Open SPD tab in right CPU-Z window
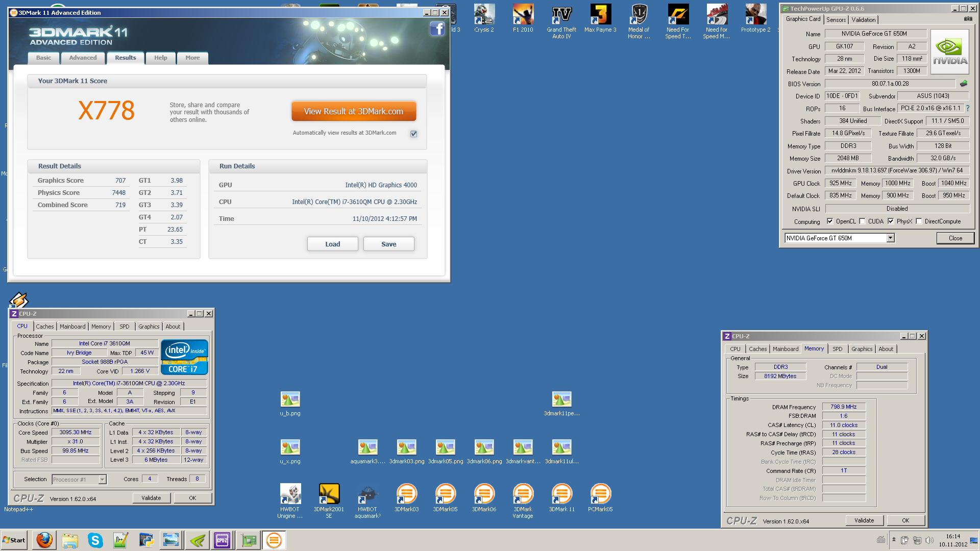 [838, 349]
